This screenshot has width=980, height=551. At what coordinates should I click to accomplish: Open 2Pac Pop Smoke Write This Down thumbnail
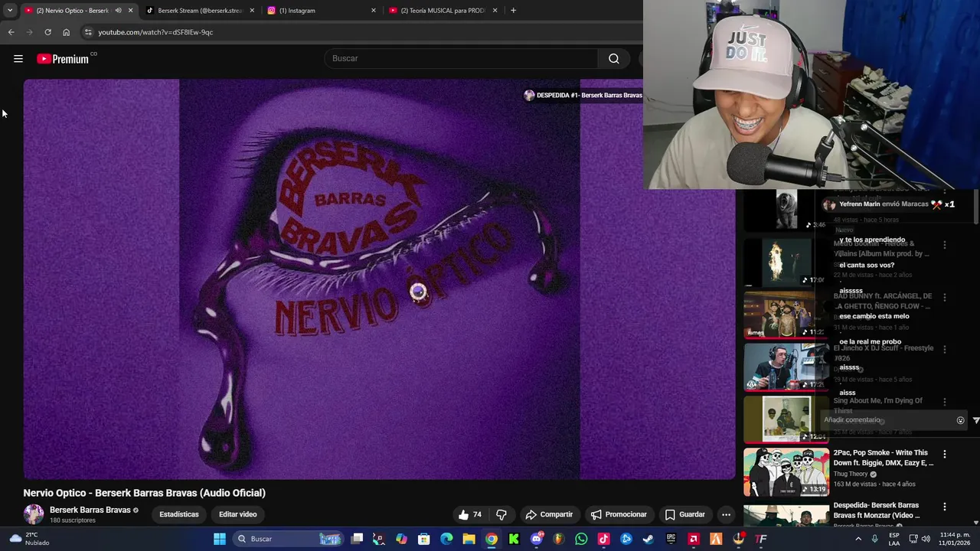(786, 472)
